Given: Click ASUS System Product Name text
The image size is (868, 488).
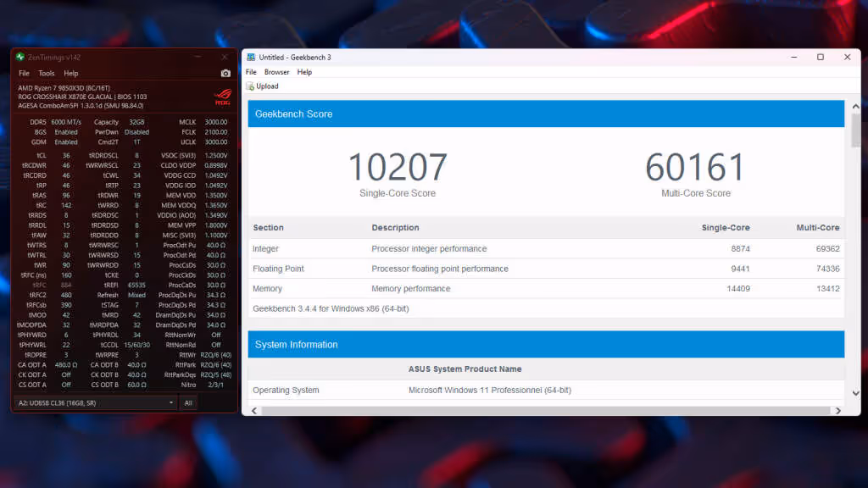Looking at the screenshot, I should [x=465, y=369].
